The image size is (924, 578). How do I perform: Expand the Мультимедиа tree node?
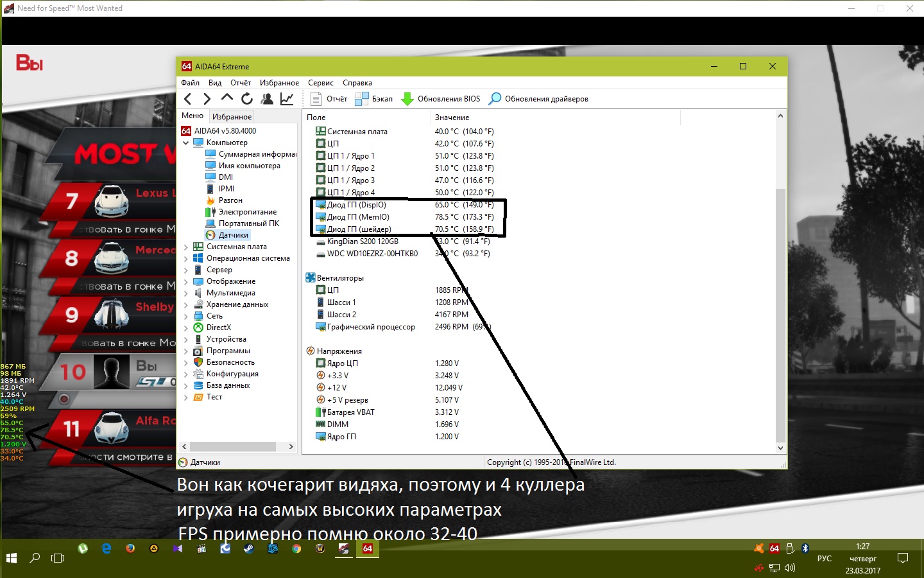(x=186, y=293)
